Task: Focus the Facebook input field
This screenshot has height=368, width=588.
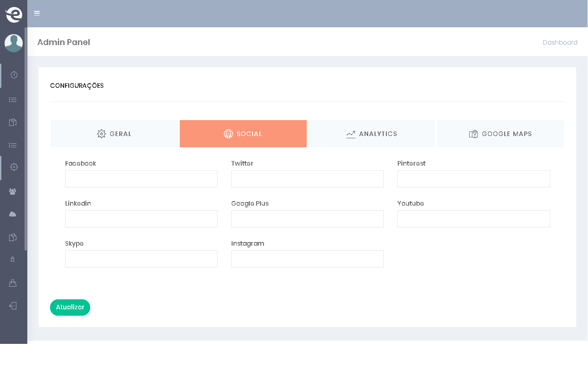Action: tap(141, 179)
